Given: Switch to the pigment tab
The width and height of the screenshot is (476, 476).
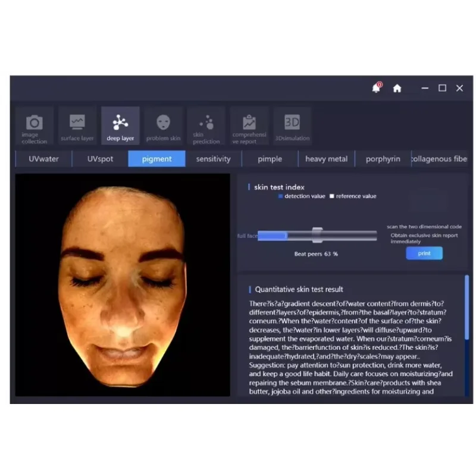Looking at the screenshot, I should click(156, 159).
